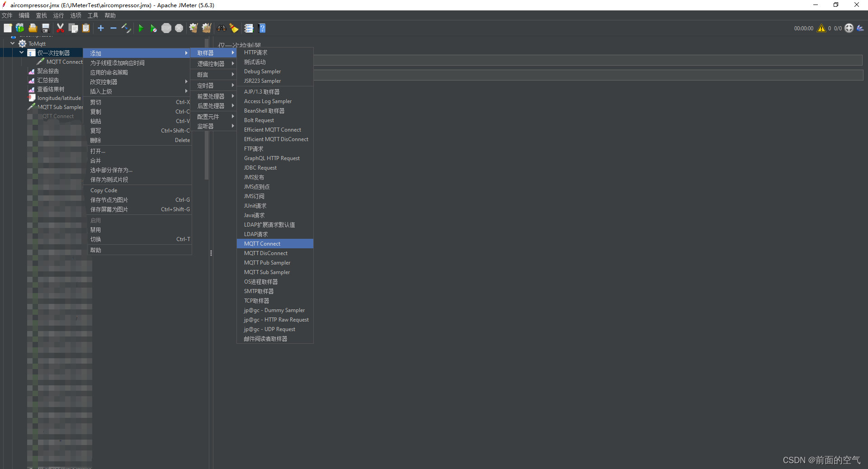Choose 删除 in context menu
The height and width of the screenshot is (469, 868).
137,140
